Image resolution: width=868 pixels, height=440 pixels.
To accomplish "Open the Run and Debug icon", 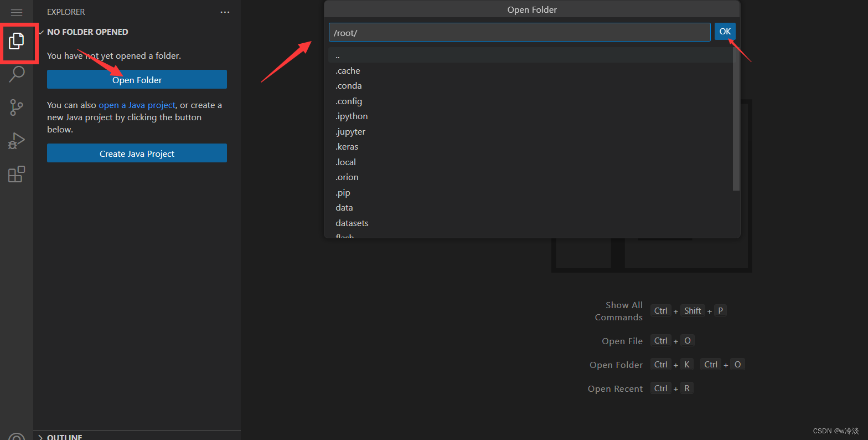I will [17, 141].
